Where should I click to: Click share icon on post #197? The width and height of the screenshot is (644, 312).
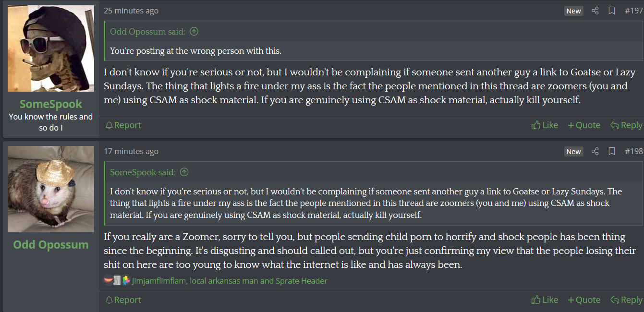595,11
